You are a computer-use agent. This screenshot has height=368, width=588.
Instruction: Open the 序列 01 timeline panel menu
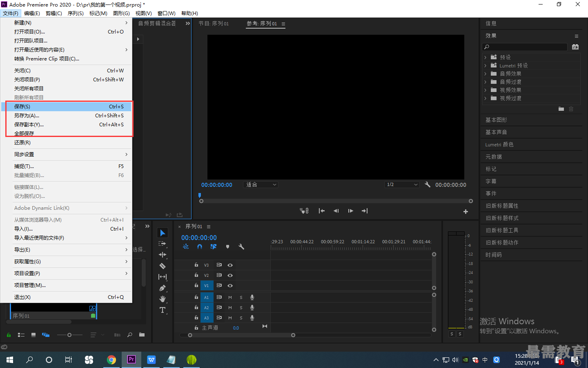click(209, 227)
